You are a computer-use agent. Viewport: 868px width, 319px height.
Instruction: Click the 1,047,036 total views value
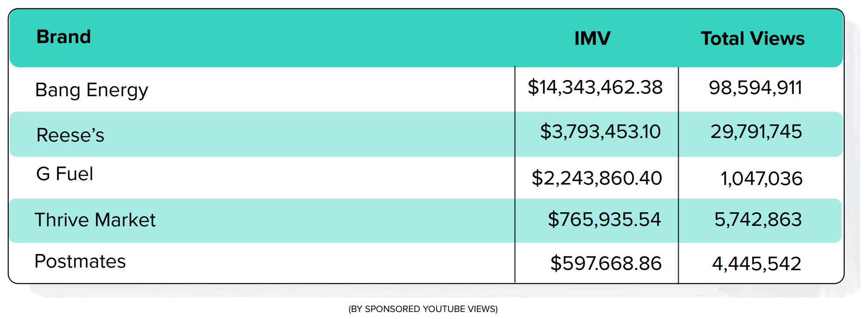[x=762, y=179]
